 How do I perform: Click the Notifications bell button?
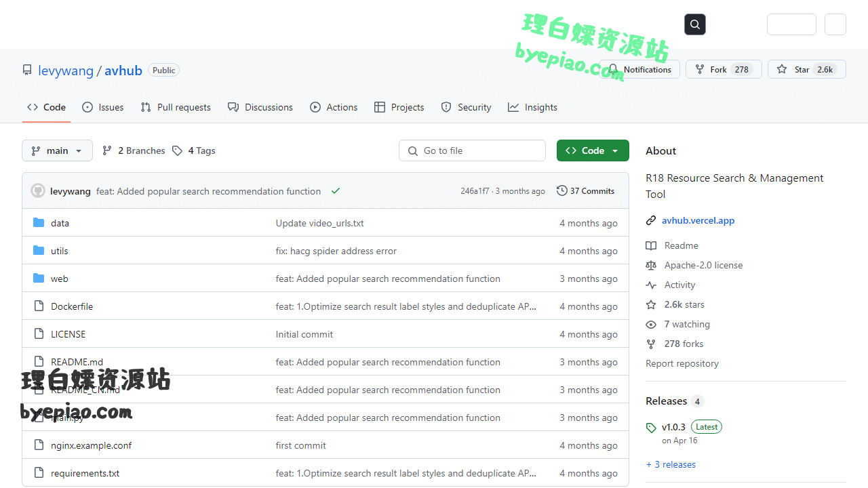tap(639, 69)
